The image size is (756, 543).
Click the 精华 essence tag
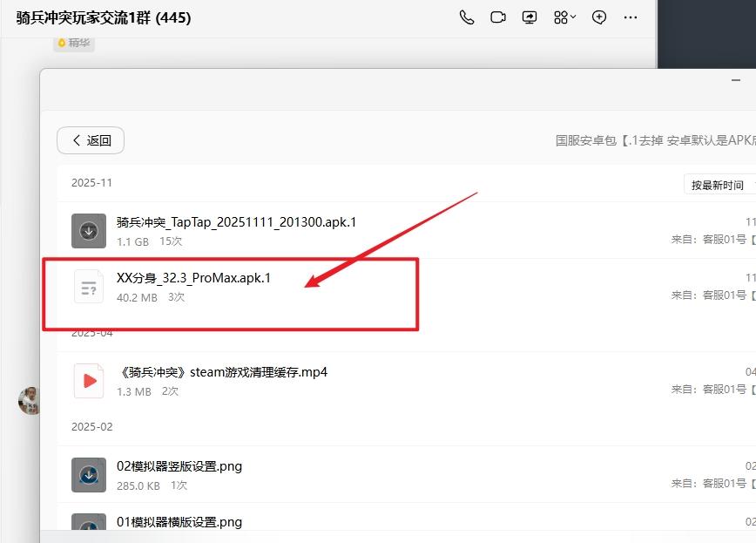74,42
